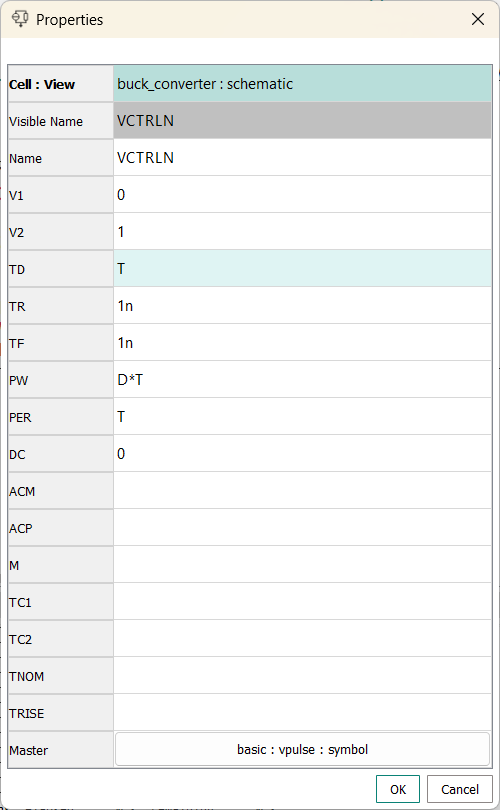Click the TF fall time field
Viewport: 500px width, 810px height.
[x=302, y=342]
